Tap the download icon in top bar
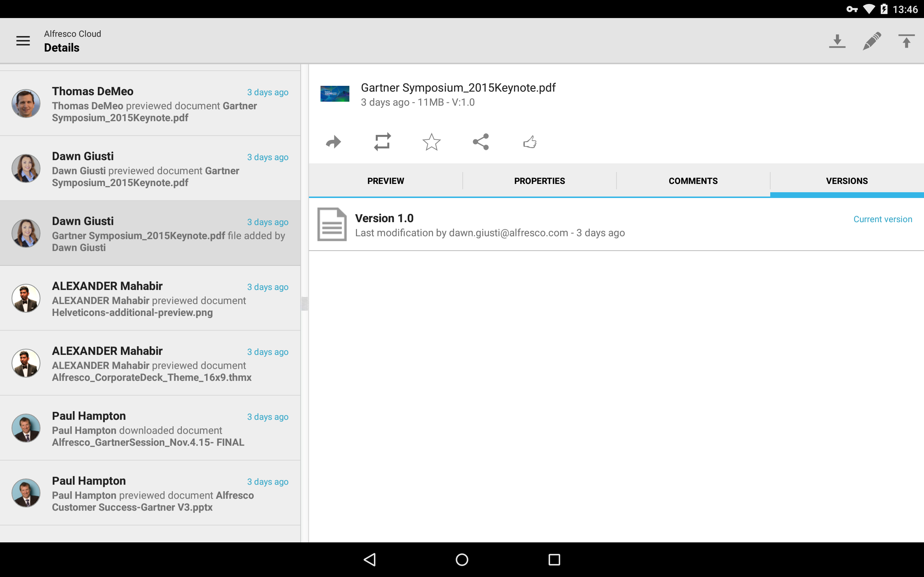924x577 pixels. 837,41
